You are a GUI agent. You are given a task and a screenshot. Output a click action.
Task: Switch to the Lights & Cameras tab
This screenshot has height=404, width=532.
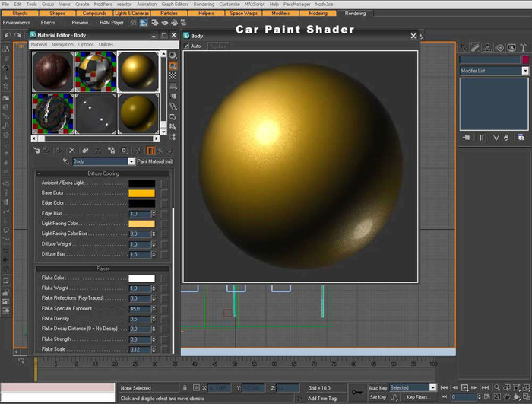[x=132, y=14]
